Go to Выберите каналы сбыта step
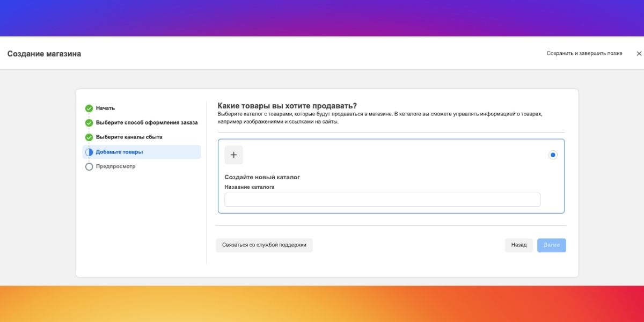The image size is (644, 322). coord(129,137)
